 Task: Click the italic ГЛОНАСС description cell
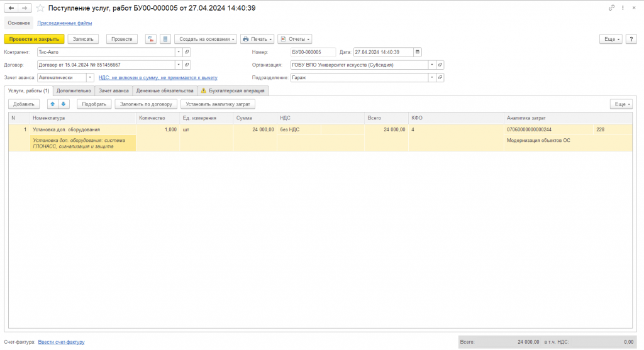coord(83,143)
